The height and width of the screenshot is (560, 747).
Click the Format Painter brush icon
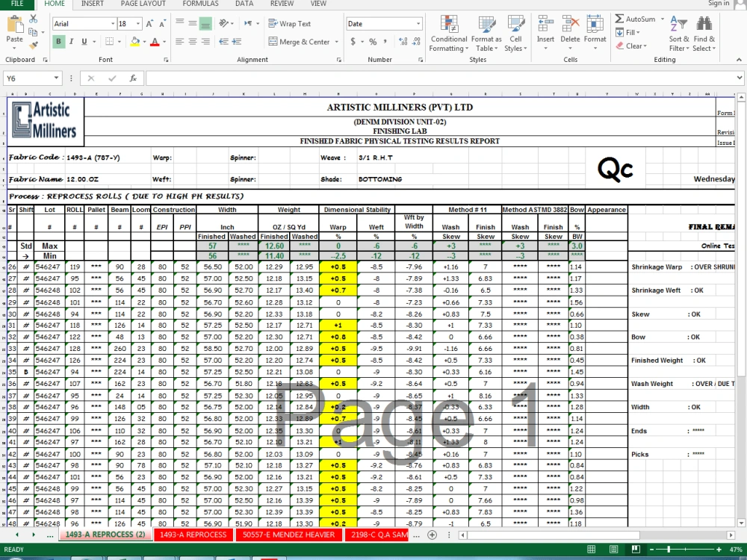coord(34,46)
